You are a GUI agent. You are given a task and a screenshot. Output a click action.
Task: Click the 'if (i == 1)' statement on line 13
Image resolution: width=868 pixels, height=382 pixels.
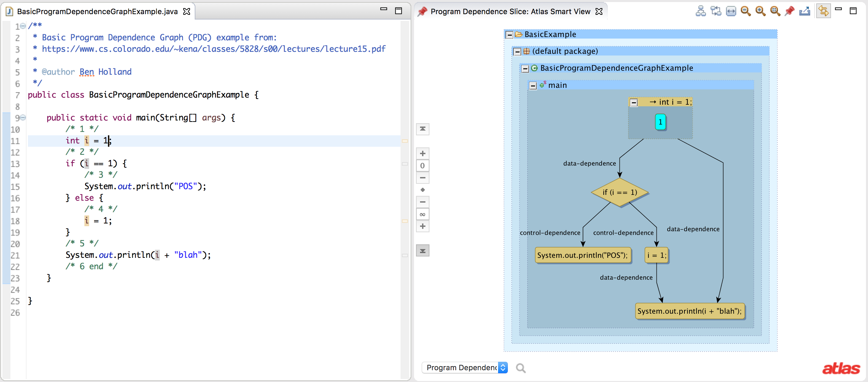click(96, 164)
